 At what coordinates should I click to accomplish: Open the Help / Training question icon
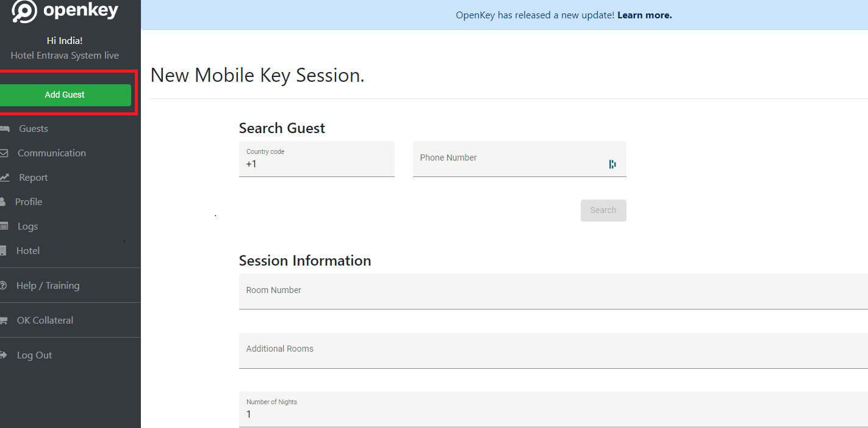pos(5,285)
